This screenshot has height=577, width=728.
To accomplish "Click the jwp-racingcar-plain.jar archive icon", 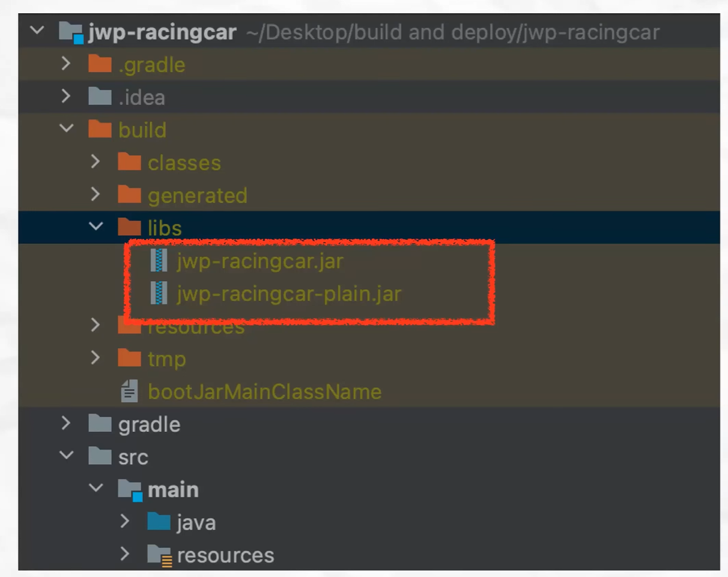I will pyautogui.click(x=159, y=294).
